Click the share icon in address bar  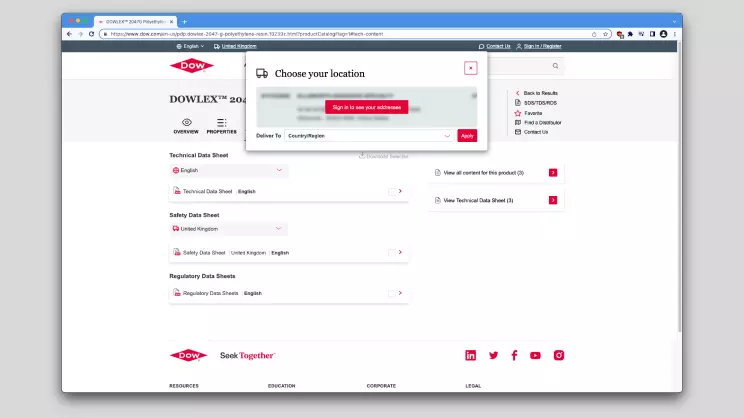594,34
